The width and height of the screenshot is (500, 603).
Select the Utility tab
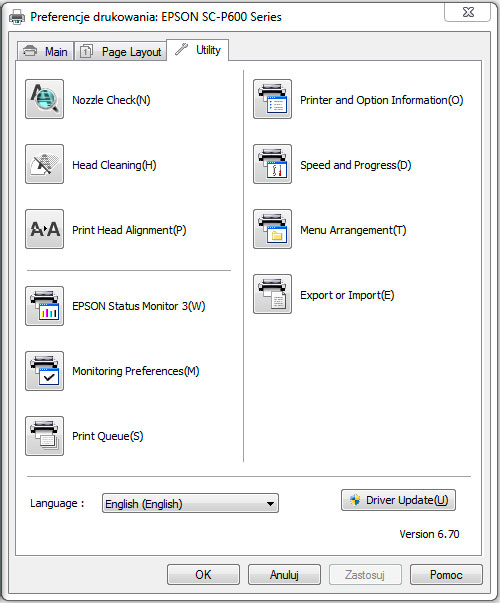click(198, 50)
